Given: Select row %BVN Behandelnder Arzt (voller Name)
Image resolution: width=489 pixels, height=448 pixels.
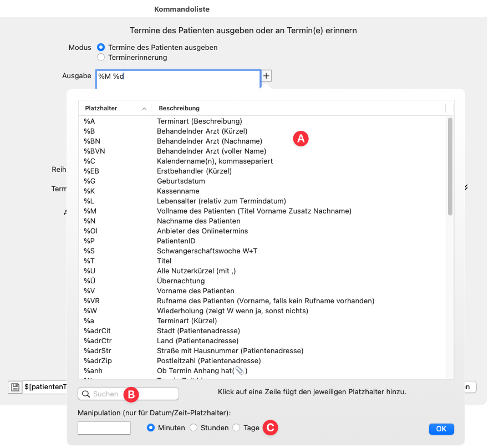Looking at the screenshot, I should click(263, 151).
